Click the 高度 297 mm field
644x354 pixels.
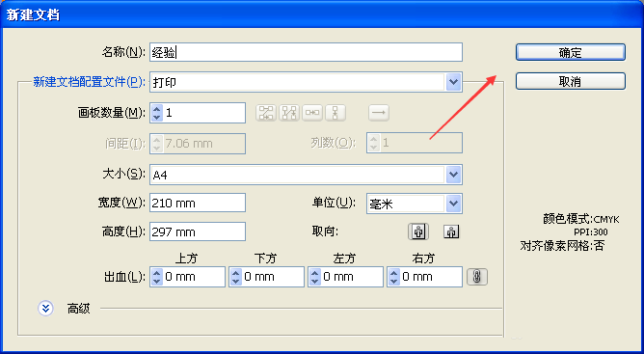(x=198, y=231)
